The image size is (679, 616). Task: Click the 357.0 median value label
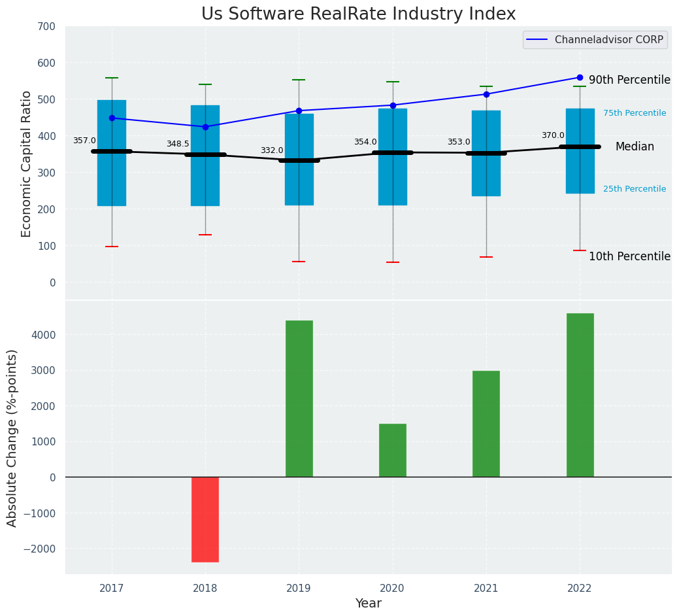(84, 141)
